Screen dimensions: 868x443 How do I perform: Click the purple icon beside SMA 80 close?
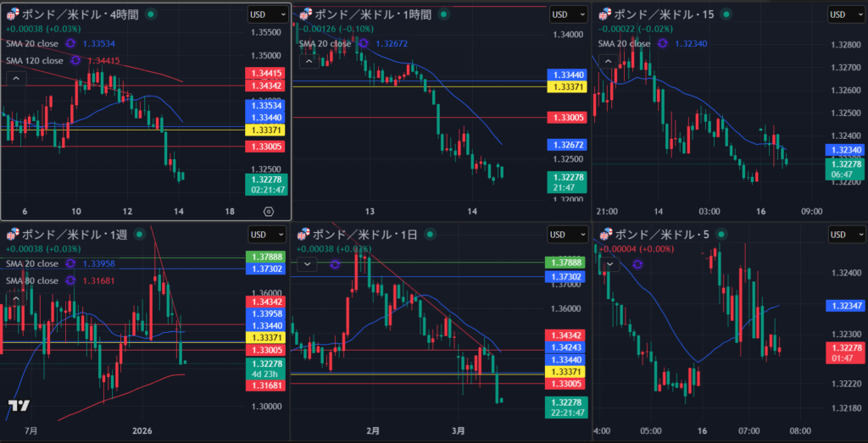pos(70,280)
